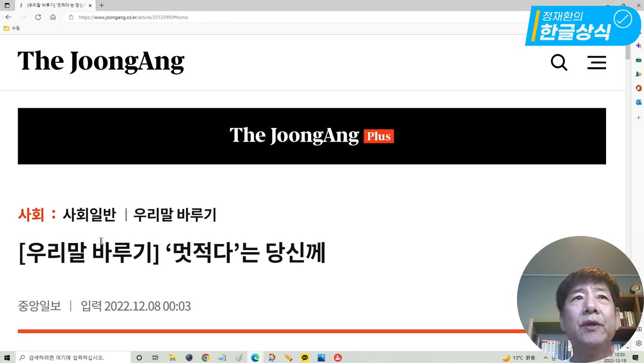Click the article headline '멋적다'는 당신께
This screenshot has width=644, height=363.
coord(171,252)
